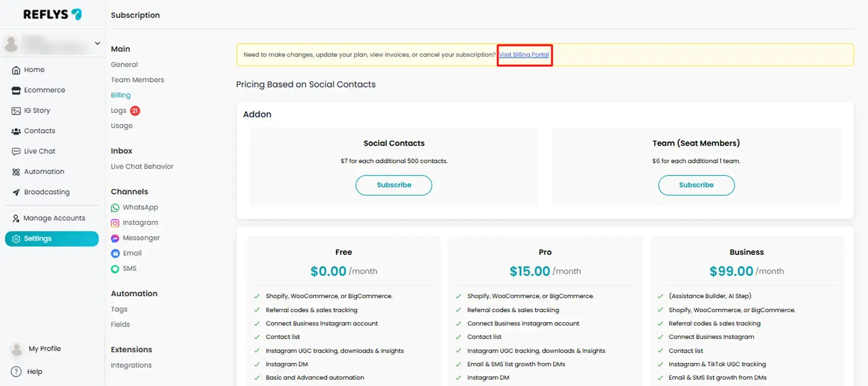Click the Messenger channel icon

115,238
